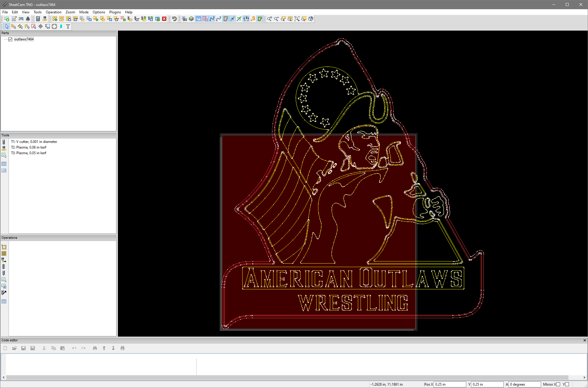Open the calculator icon in the toolbar

pos(38,19)
